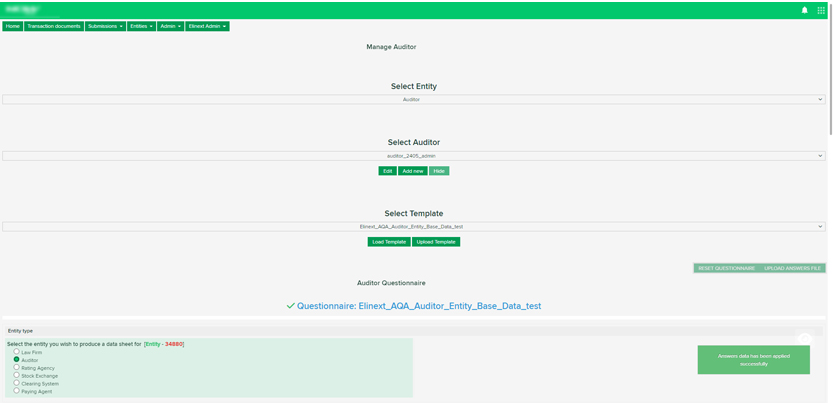This screenshot has height=405, width=834.
Task: Open the Elinext Admin menu
Action: coord(207,26)
